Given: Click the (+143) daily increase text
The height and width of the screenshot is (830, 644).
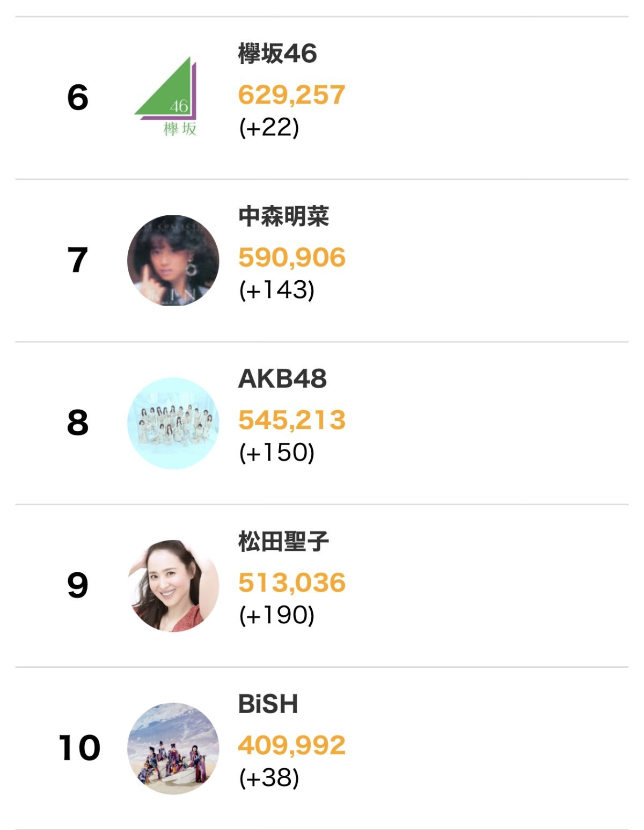Looking at the screenshot, I should coord(276,290).
